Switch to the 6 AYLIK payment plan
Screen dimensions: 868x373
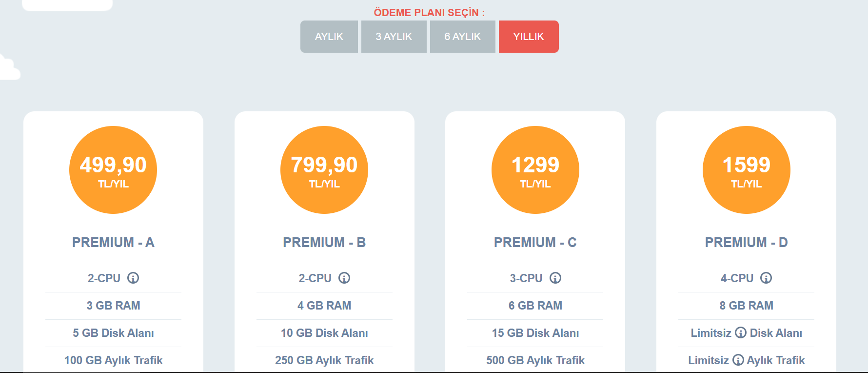[x=463, y=37]
